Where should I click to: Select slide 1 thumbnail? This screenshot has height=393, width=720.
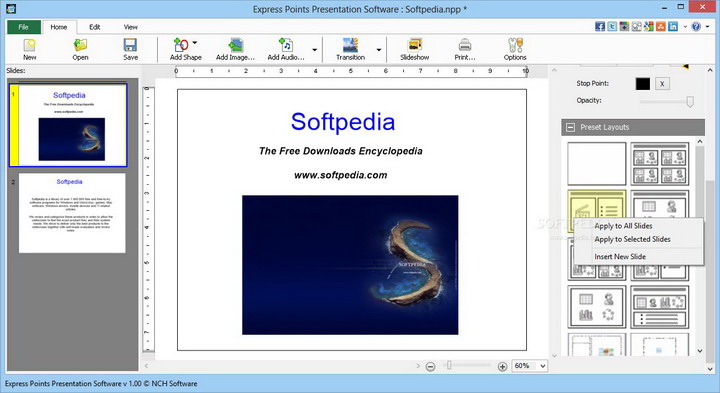(x=68, y=125)
